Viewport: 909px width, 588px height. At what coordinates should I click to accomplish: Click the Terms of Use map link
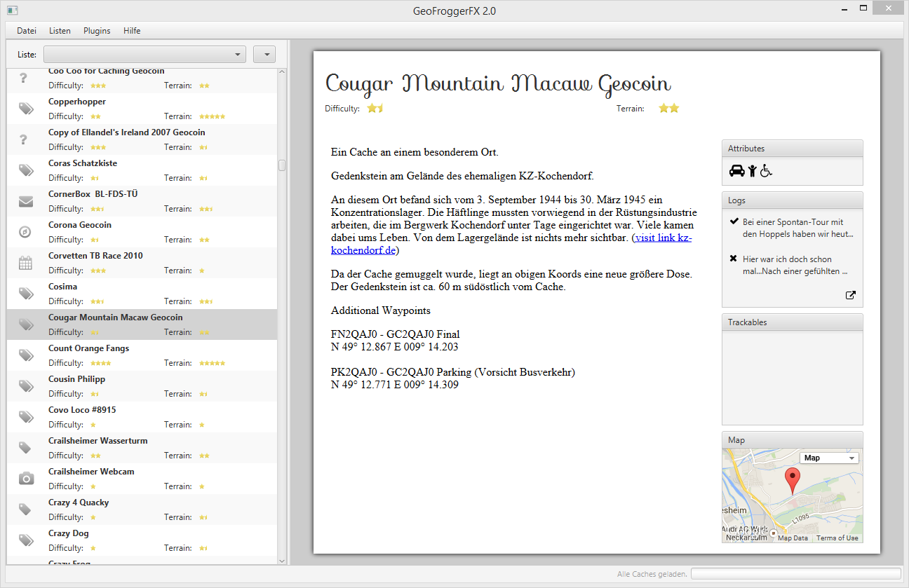(x=837, y=538)
